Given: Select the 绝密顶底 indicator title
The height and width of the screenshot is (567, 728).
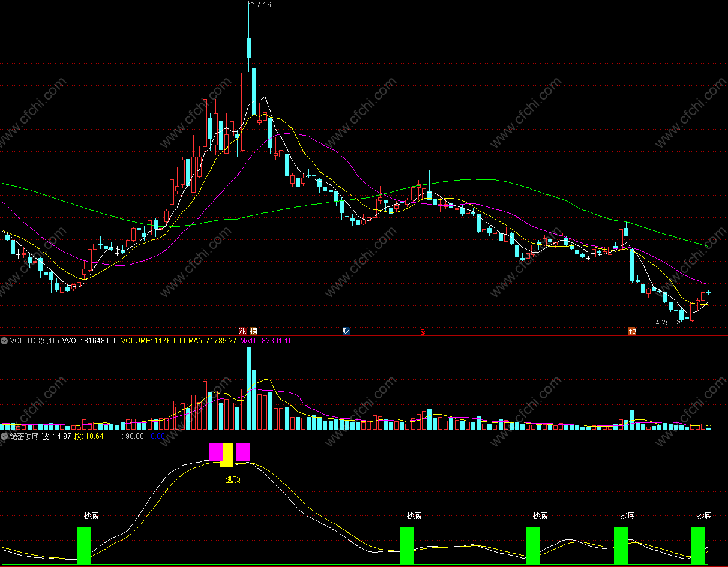Looking at the screenshot, I should point(24,436).
